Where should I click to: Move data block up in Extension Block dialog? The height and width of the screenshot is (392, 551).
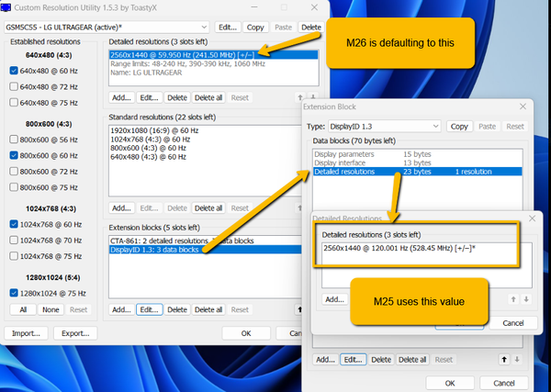[x=504, y=359]
